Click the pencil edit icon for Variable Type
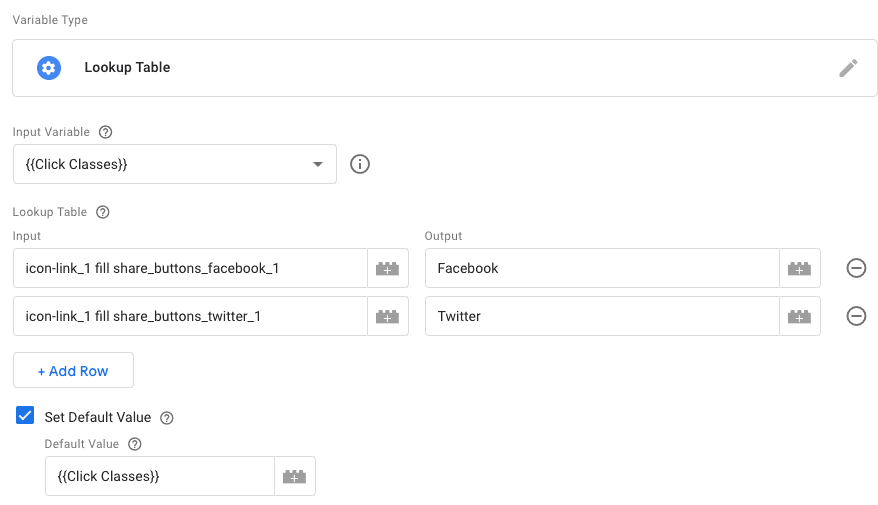 pos(848,68)
